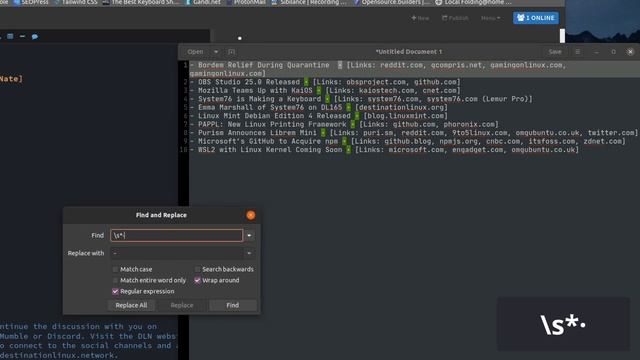This screenshot has width=640, height=360.
Task: Click the Find button in dialog
Action: click(233, 305)
